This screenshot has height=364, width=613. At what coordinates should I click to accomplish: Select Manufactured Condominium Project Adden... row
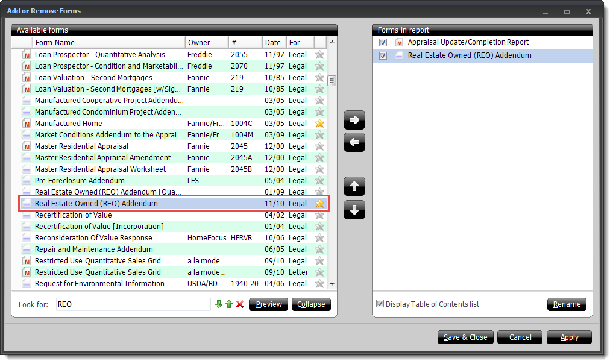coord(174,112)
